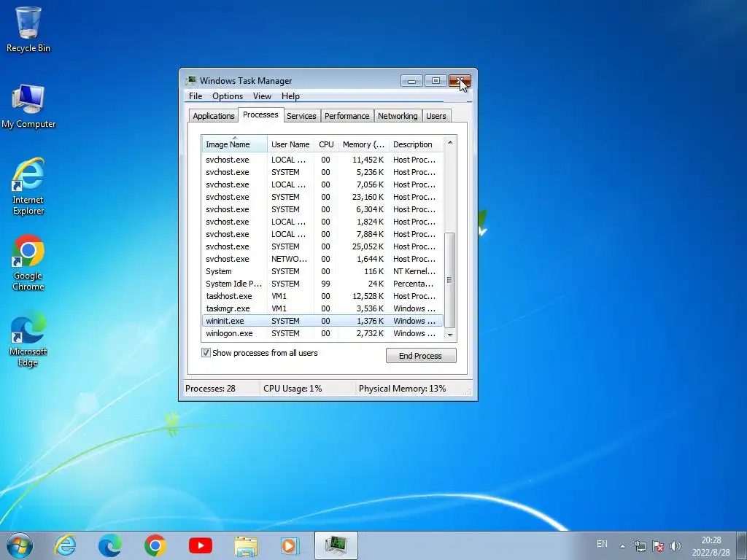Viewport: 747px width, 560px height.
Task: Sort by CPU column header
Action: (x=326, y=144)
